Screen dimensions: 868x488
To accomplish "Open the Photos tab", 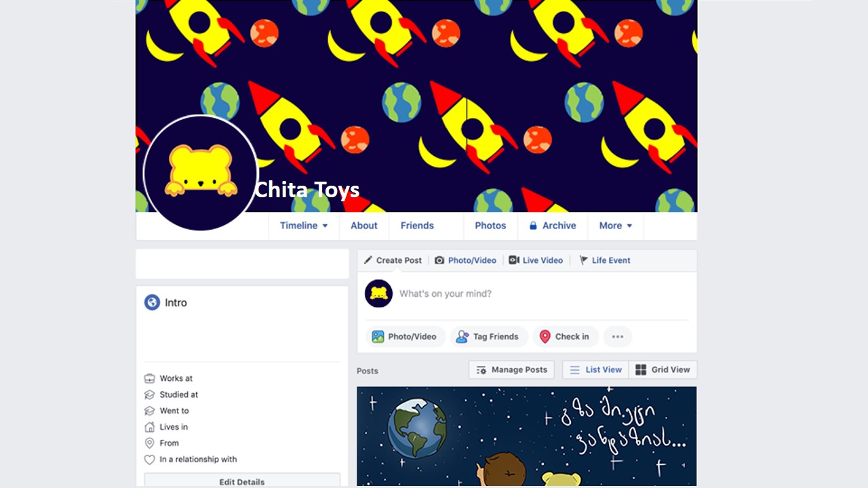I will 490,226.
